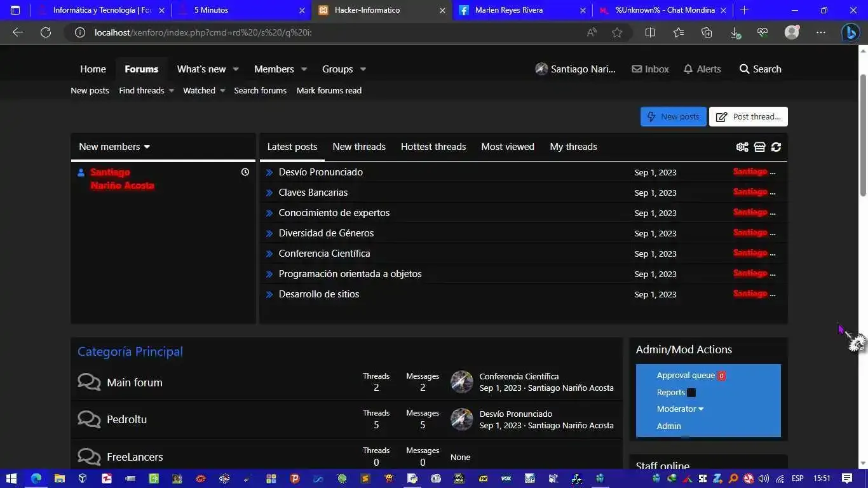Expand the What's new dropdown arrow

(x=236, y=69)
